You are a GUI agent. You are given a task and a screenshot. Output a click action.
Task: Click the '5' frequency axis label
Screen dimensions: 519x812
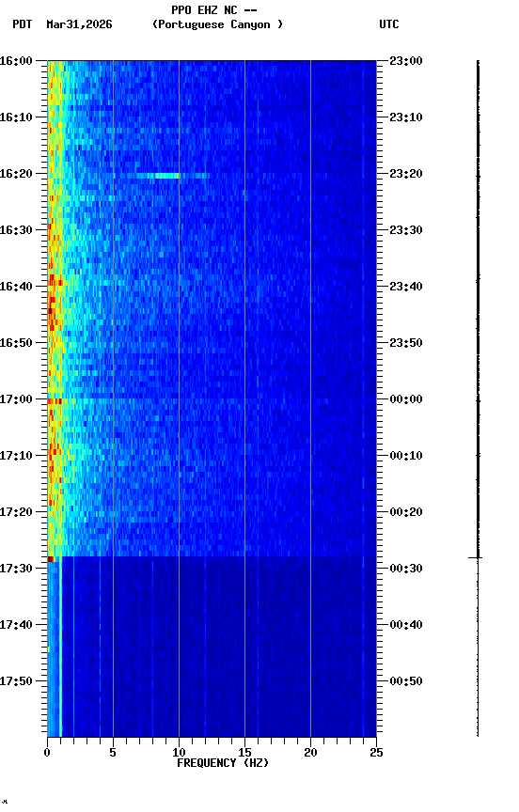point(113,753)
